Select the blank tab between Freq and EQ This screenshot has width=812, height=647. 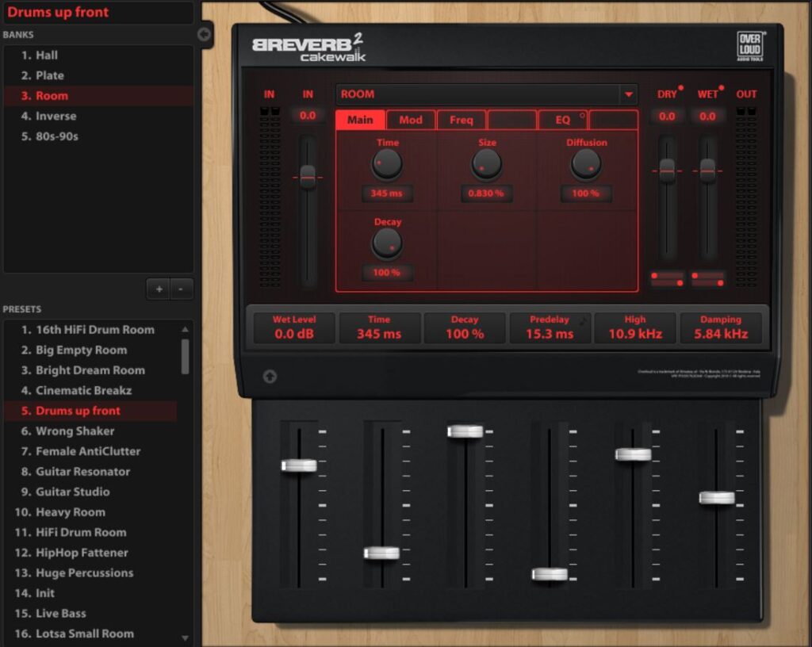(x=512, y=120)
